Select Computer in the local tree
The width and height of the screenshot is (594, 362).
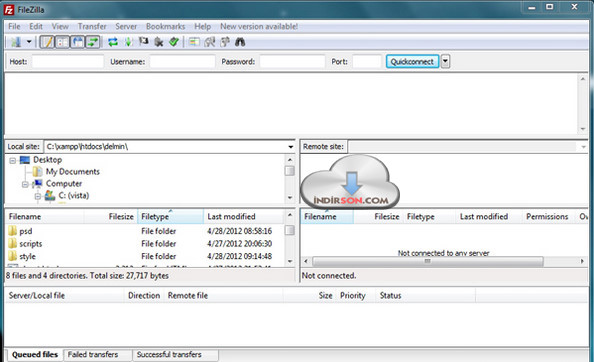coord(64,184)
